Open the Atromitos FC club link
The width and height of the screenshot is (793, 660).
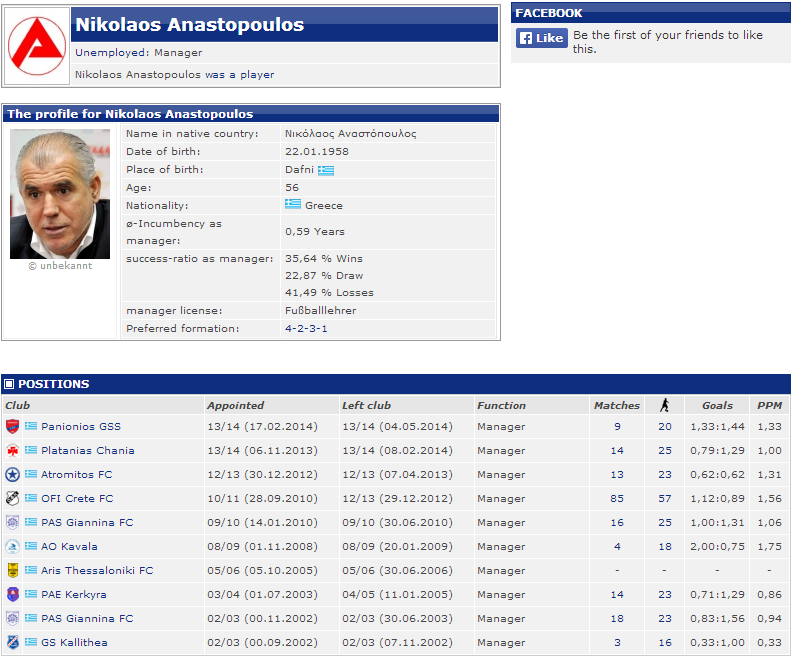point(76,474)
